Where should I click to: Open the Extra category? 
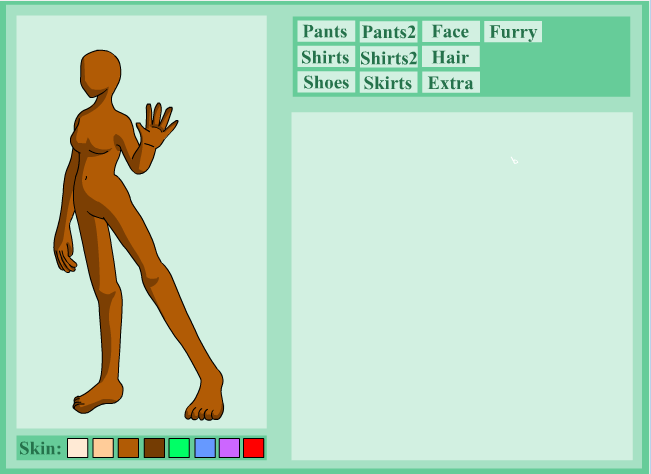coord(450,82)
